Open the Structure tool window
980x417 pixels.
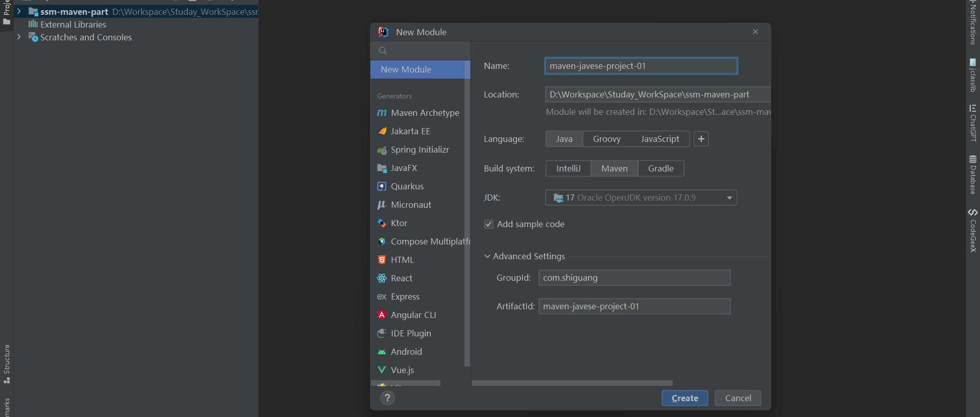click(7, 364)
